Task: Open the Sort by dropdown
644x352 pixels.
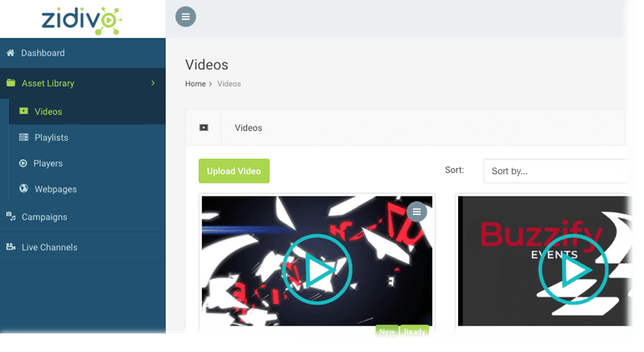Action: pyautogui.click(x=555, y=171)
